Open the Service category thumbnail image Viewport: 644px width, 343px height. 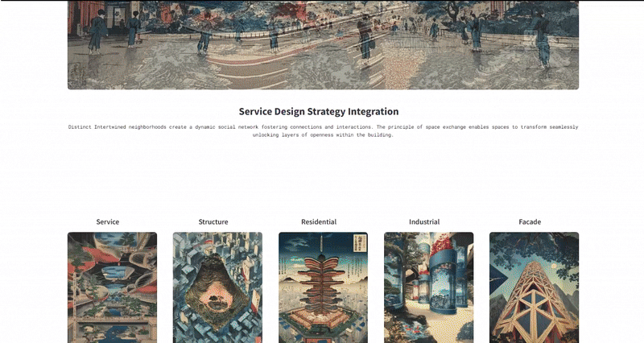(112, 287)
